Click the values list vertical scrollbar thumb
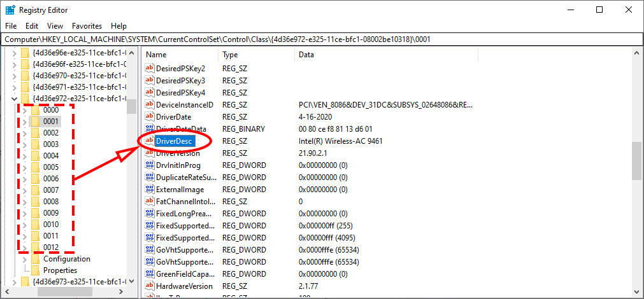Image resolution: width=644 pixels, height=299 pixels. pos(636,160)
